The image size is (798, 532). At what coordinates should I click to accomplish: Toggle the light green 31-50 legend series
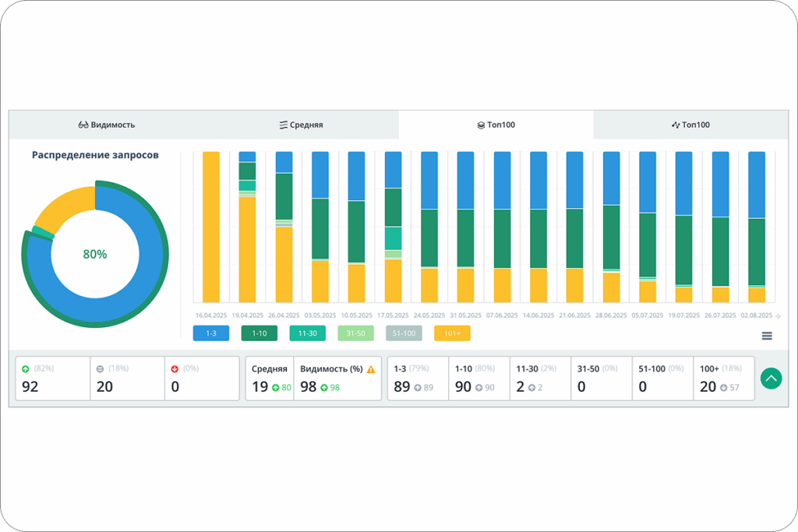point(355,333)
